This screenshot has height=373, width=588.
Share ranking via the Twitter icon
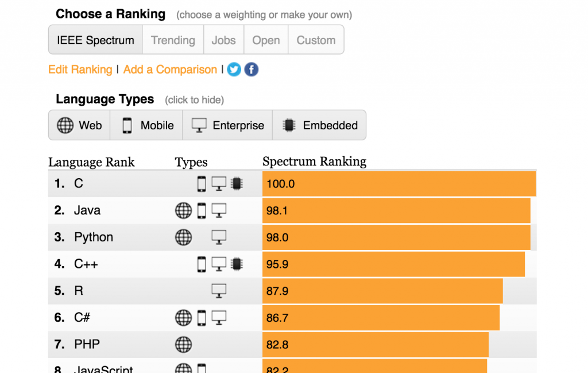[234, 70]
